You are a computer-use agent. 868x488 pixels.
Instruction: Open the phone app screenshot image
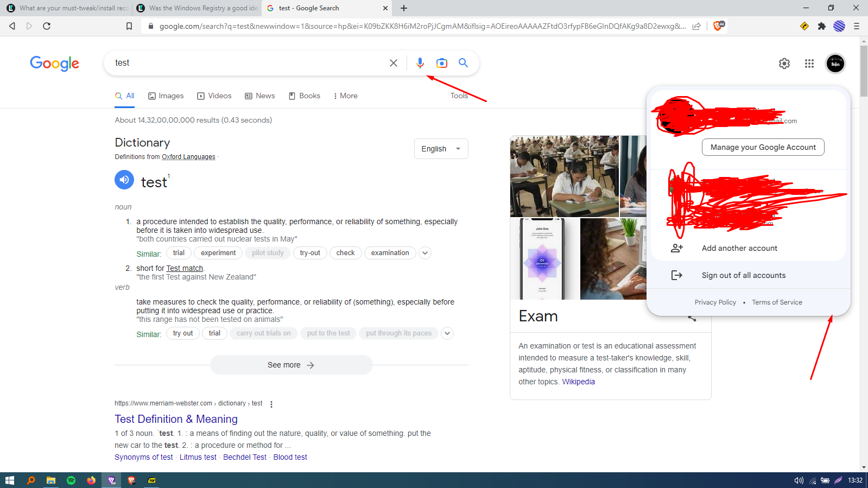click(544, 259)
